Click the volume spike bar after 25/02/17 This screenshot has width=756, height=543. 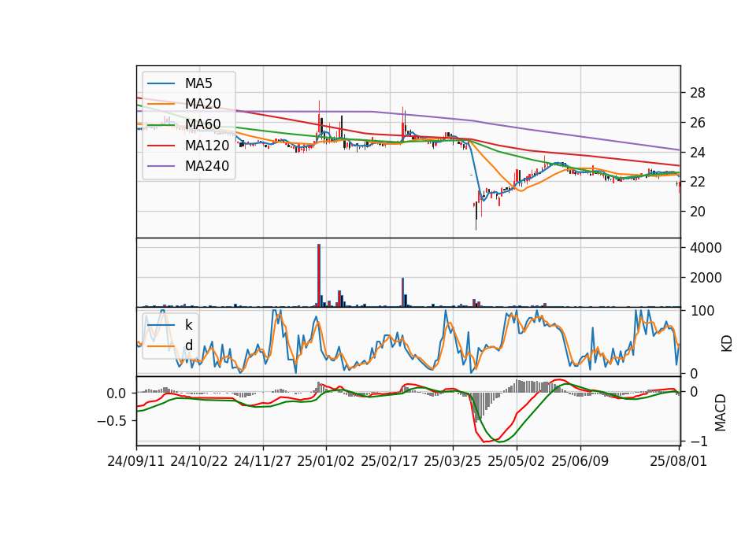(x=402, y=292)
